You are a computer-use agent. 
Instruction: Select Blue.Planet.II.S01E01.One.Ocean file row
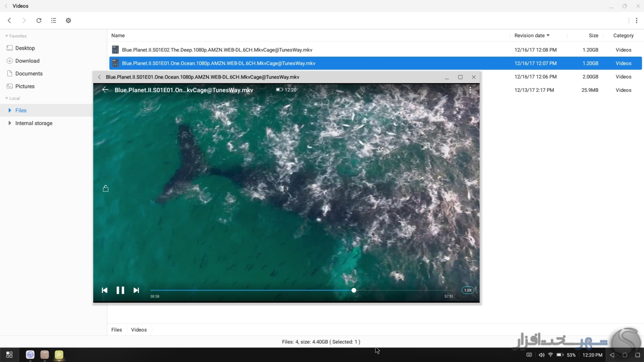point(375,63)
